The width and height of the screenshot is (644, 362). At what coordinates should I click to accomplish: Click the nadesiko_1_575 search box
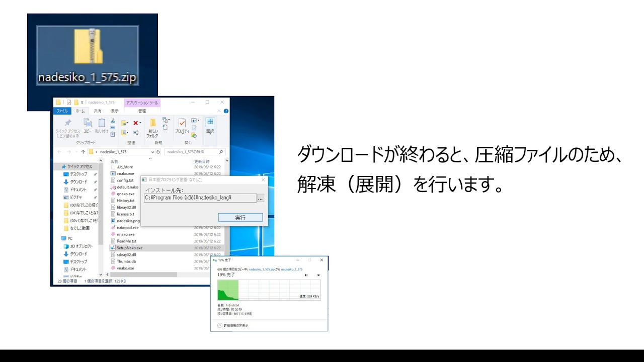click(x=195, y=151)
